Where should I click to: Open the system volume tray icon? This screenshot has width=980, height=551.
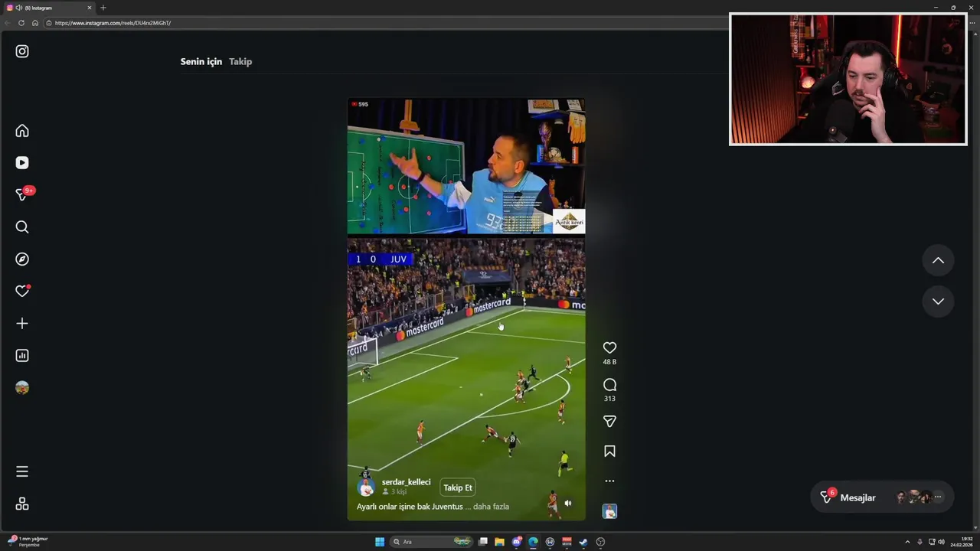941,542
